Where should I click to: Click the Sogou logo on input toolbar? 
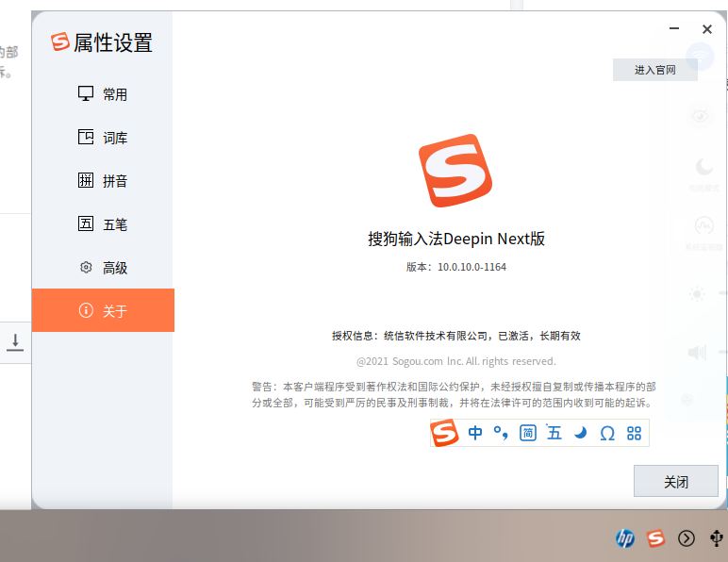click(x=444, y=433)
